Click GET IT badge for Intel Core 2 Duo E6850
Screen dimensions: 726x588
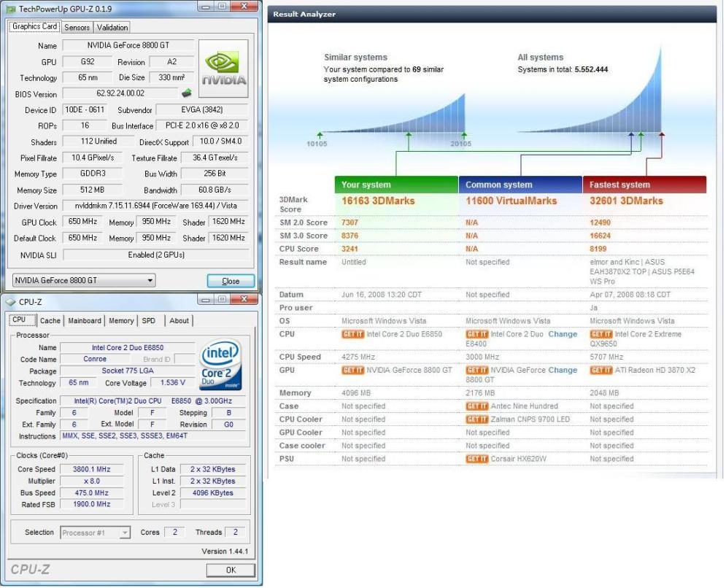pos(353,334)
